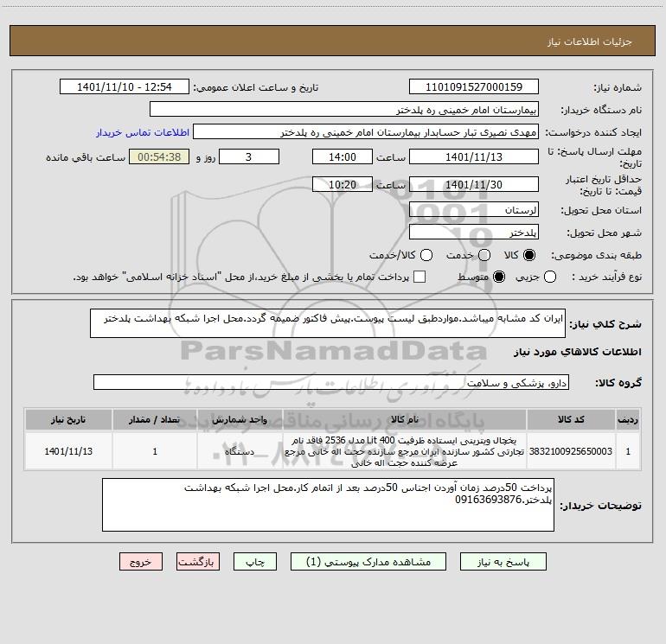Click the ساعت باقی مانده label
Image resolution: width=666 pixels, height=644 pixels.
pos(86,157)
